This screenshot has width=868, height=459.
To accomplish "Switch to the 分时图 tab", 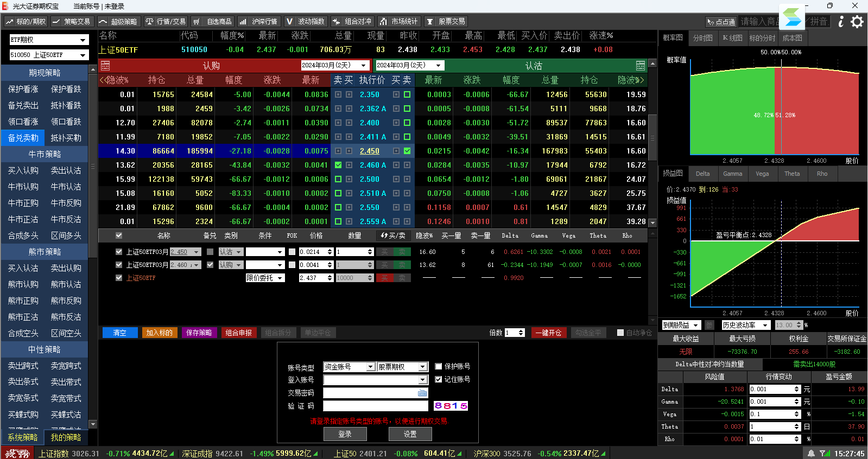I will [x=702, y=38].
